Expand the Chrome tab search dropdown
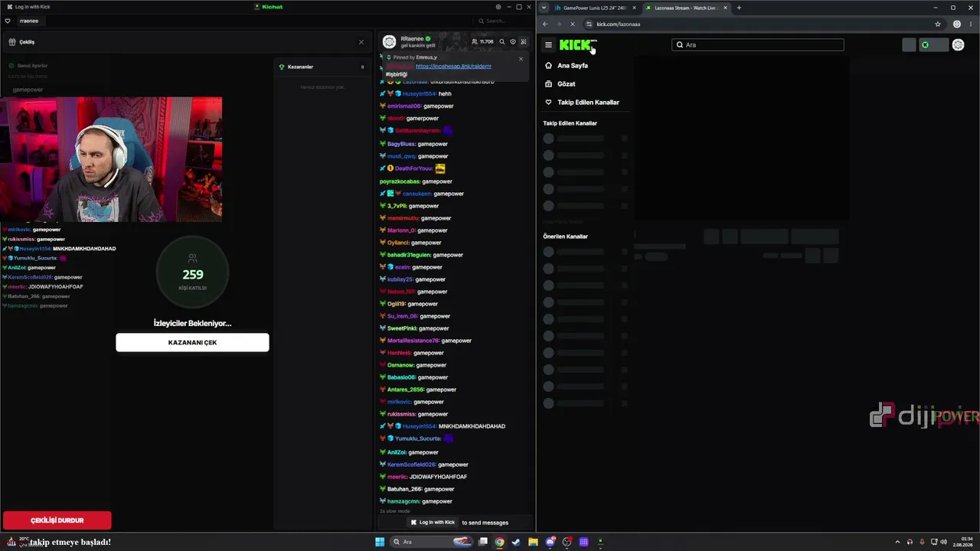 coord(544,8)
